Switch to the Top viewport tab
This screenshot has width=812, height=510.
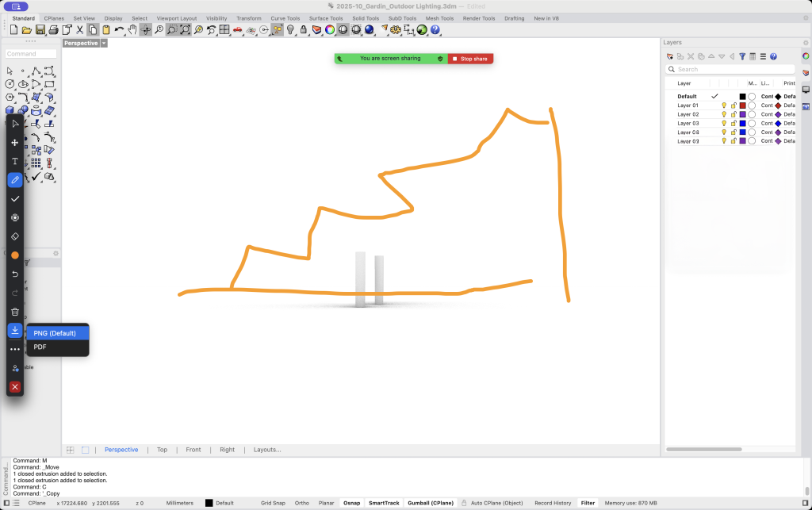(x=162, y=450)
